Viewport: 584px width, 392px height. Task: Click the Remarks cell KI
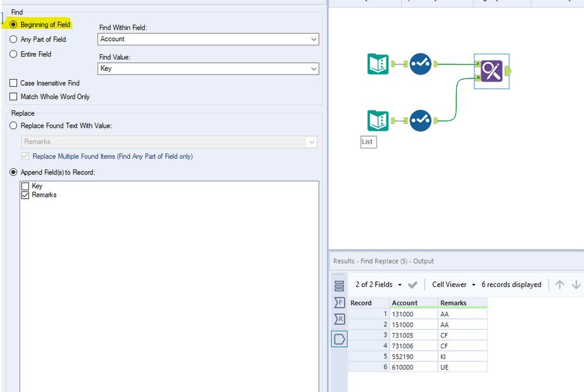pos(463,357)
